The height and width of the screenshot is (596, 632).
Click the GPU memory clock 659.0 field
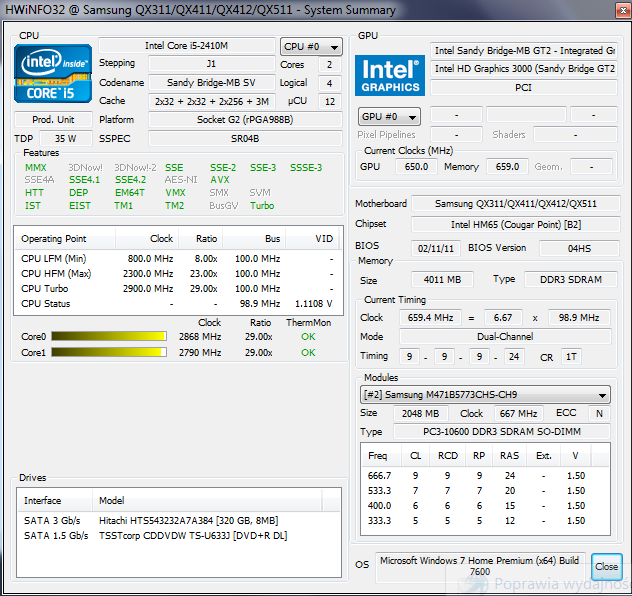click(507, 166)
